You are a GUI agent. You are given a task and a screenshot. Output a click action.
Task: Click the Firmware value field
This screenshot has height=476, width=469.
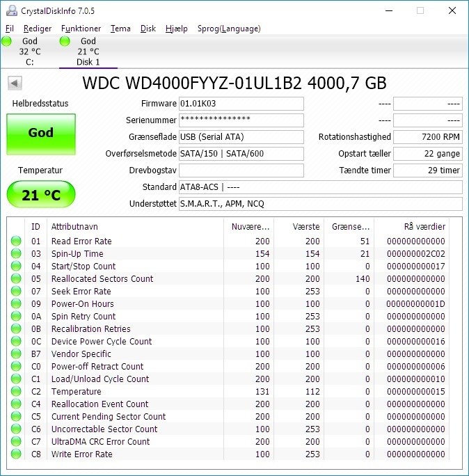pyautogui.click(x=241, y=104)
